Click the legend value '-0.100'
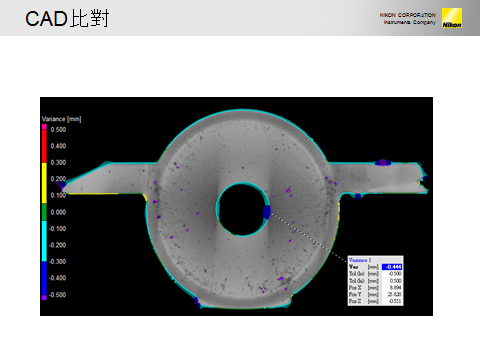The image size is (480, 360). pyautogui.click(x=57, y=229)
